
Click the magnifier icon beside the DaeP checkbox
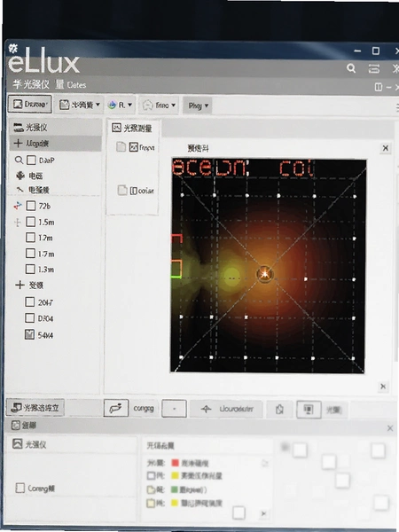coord(19,160)
